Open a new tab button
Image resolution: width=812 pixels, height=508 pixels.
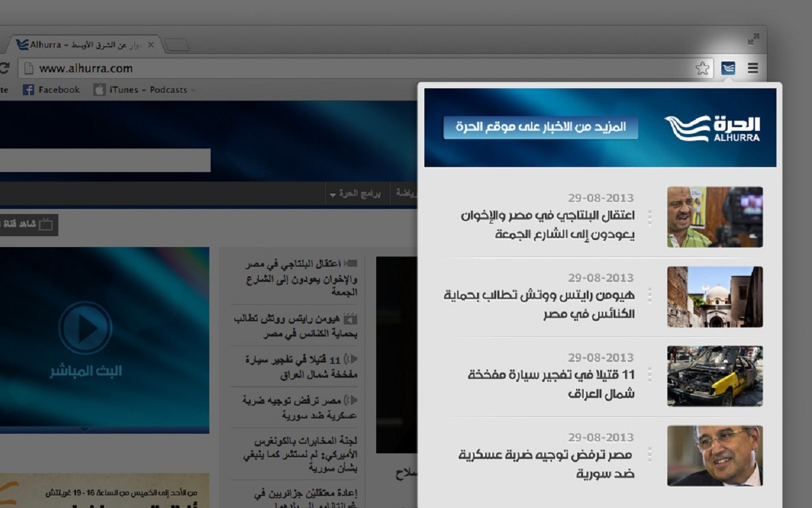[177, 45]
